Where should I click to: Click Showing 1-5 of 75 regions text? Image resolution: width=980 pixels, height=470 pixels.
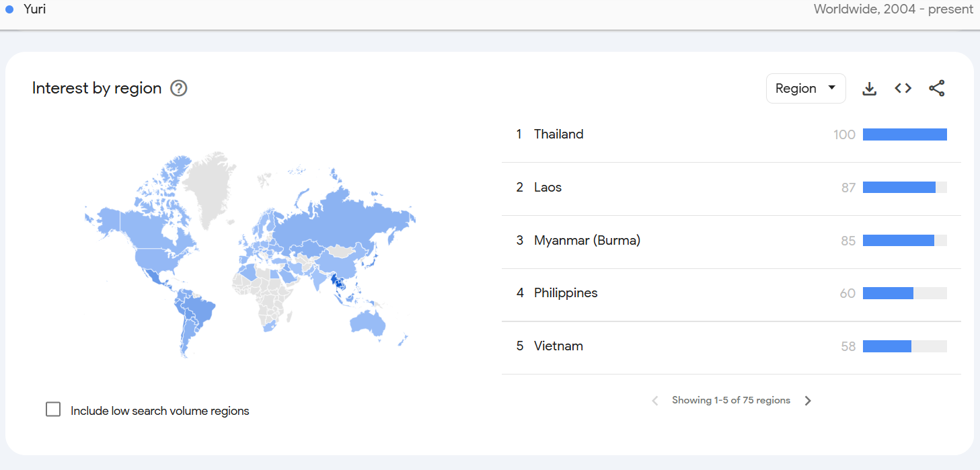point(731,400)
